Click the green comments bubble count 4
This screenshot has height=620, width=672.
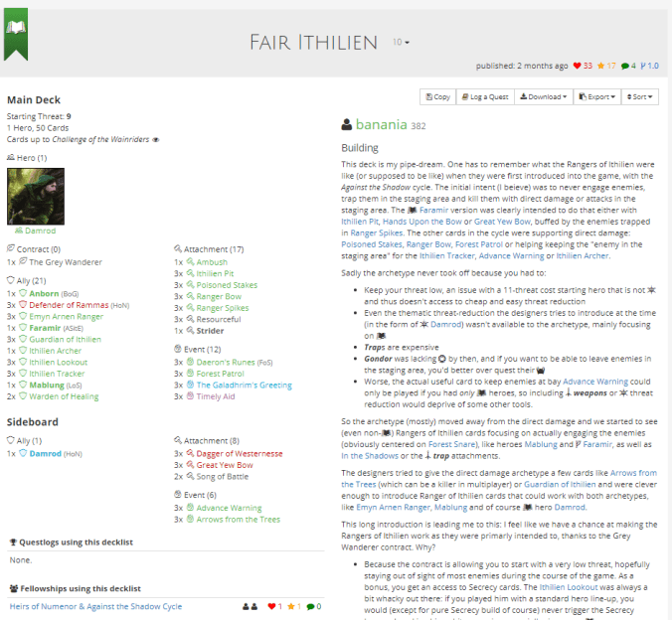tap(628, 66)
